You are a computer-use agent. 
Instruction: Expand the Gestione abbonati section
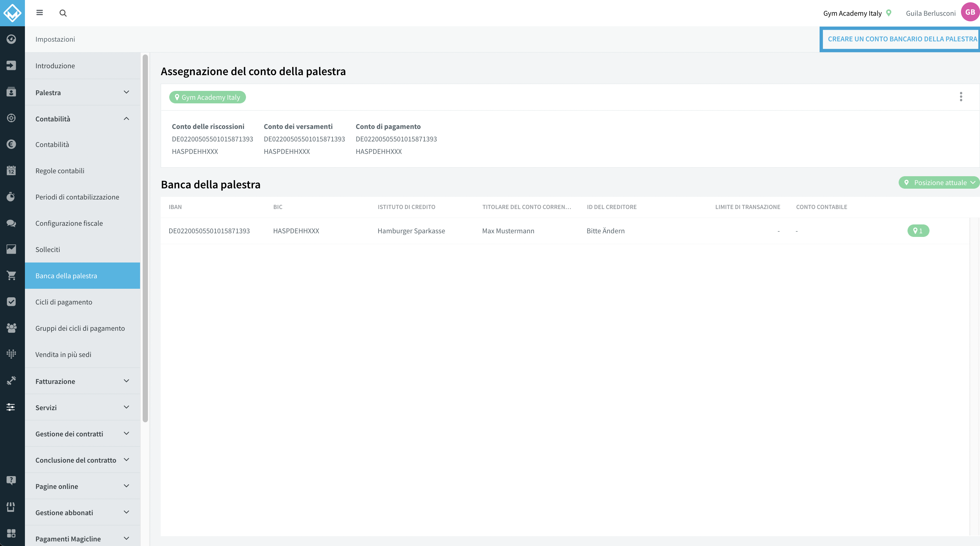(x=83, y=512)
